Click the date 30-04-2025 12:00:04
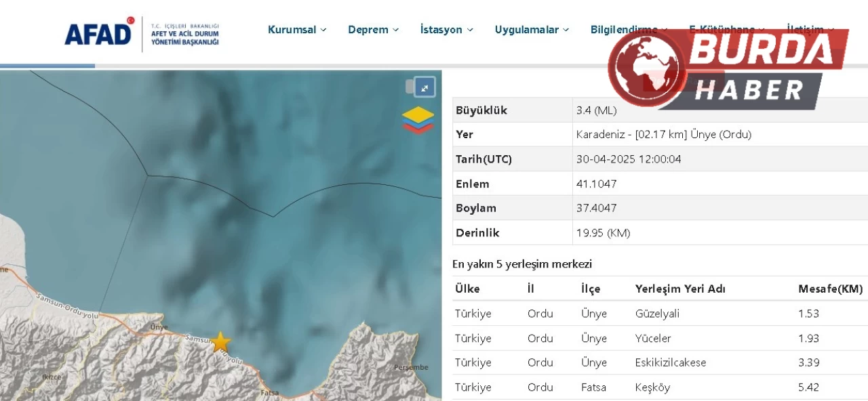This screenshot has width=868, height=401. point(629,159)
